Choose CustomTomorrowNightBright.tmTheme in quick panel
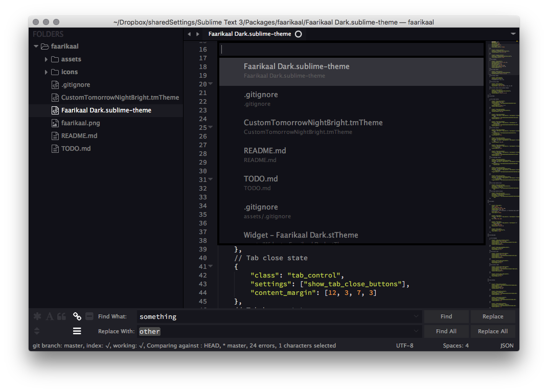Screen dimensions: 548x392 (351, 128)
